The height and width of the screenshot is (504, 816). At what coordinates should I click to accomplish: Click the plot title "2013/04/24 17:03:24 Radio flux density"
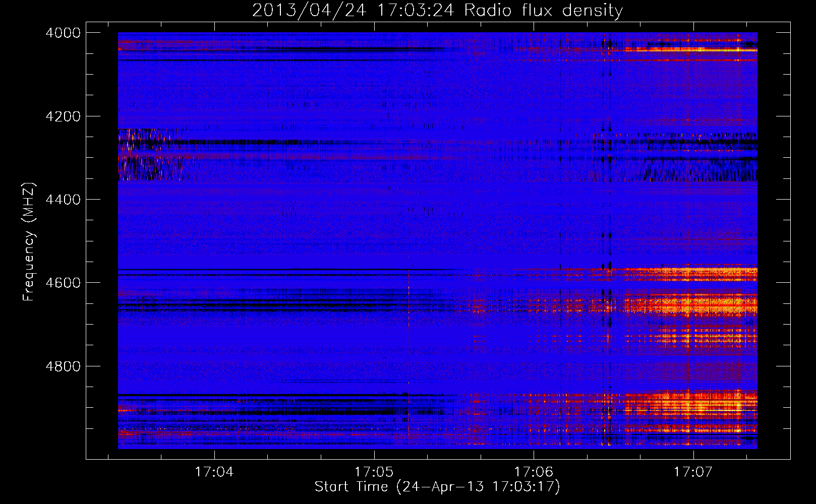[x=437, y=10]
